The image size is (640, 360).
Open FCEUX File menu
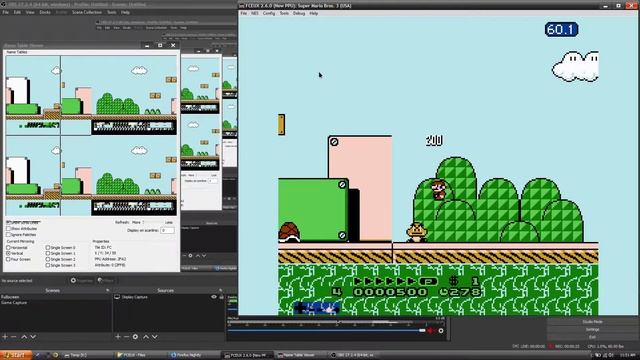244,13
